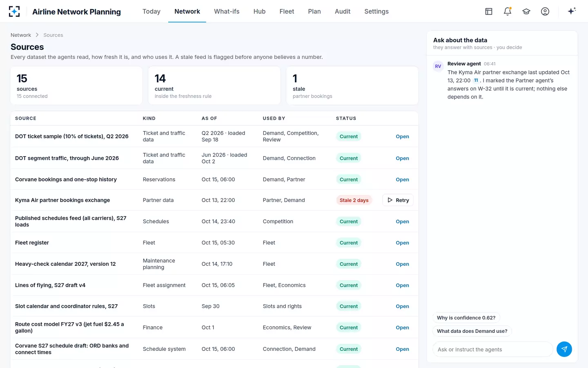Open the DOT segment traffic source
Screen dimensions: 588x368
pyautogui.click(x=402, y=158)
